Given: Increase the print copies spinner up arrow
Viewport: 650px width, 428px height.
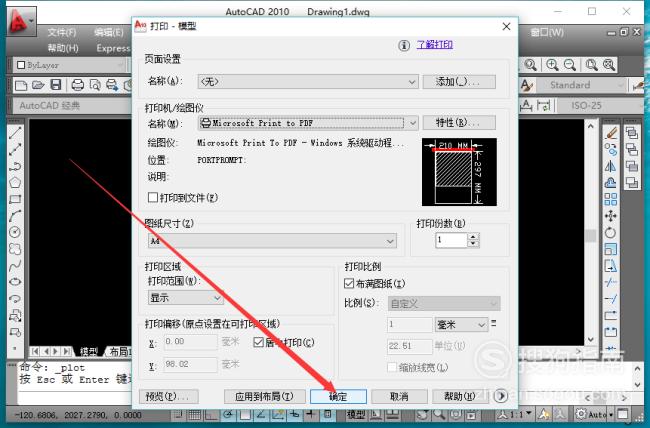Looking at the screenshot, I should pyautogui.click(x=473, y=236).
